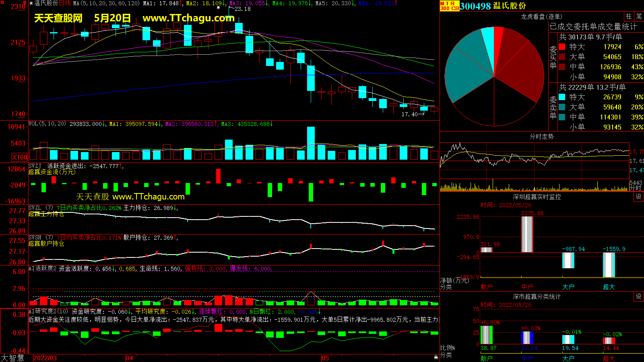The height and width of the screenshot is (362, 644).
Task: Click the stock code 300498
Action: click(475, 6)
